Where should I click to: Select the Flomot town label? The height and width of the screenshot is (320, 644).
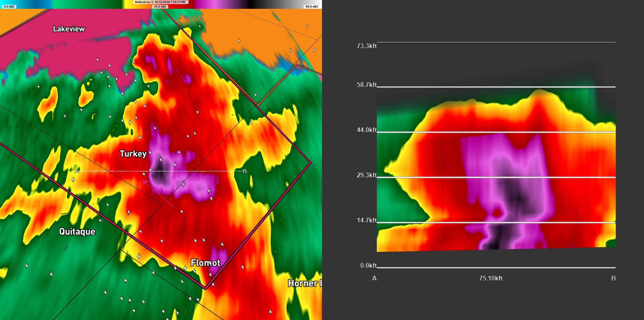(x=206, y=263)
